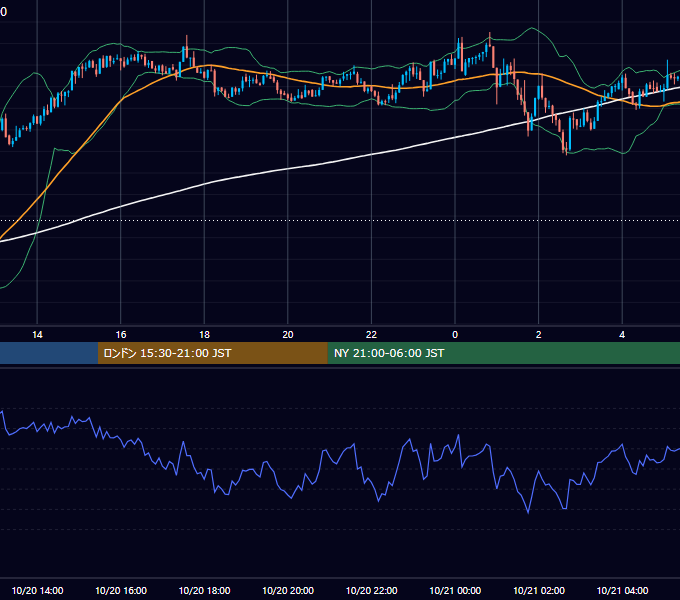Click the 18 hour axis label

(204, 335)
